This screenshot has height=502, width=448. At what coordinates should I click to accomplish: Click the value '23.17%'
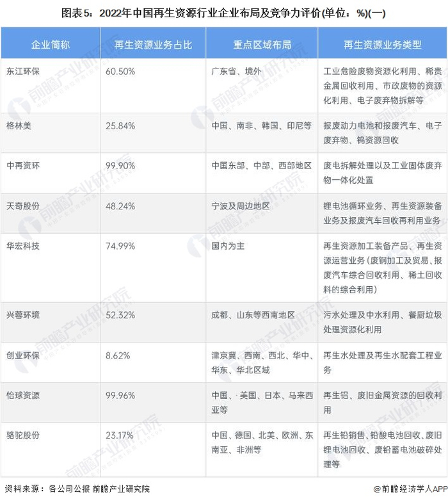(x=119, y=435)
